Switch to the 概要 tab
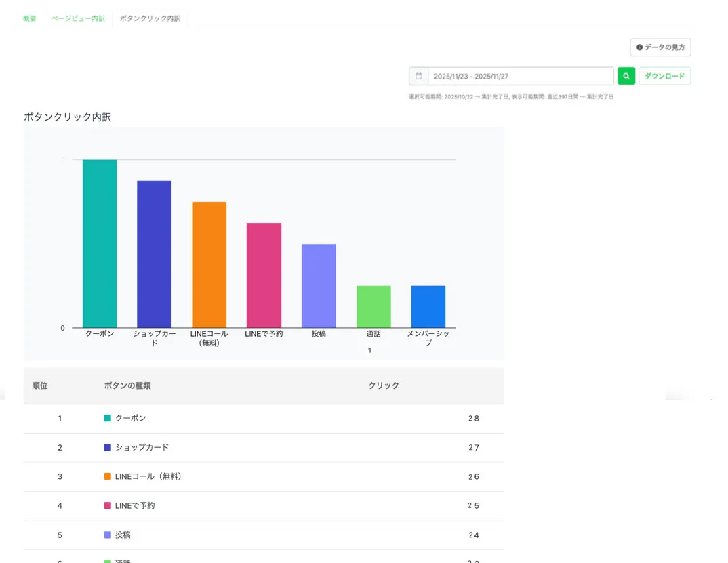Viewport: 728px width, 563px height. click(30, 18)
